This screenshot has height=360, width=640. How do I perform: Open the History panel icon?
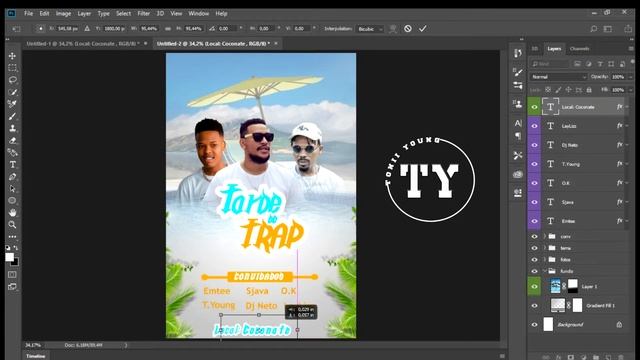pyautogui.click(x=518, y=53)
